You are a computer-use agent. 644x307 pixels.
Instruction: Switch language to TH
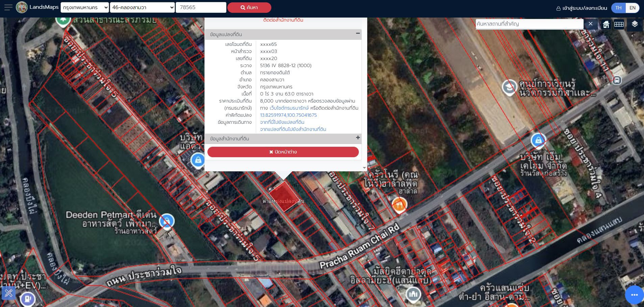tap(618, 8)
